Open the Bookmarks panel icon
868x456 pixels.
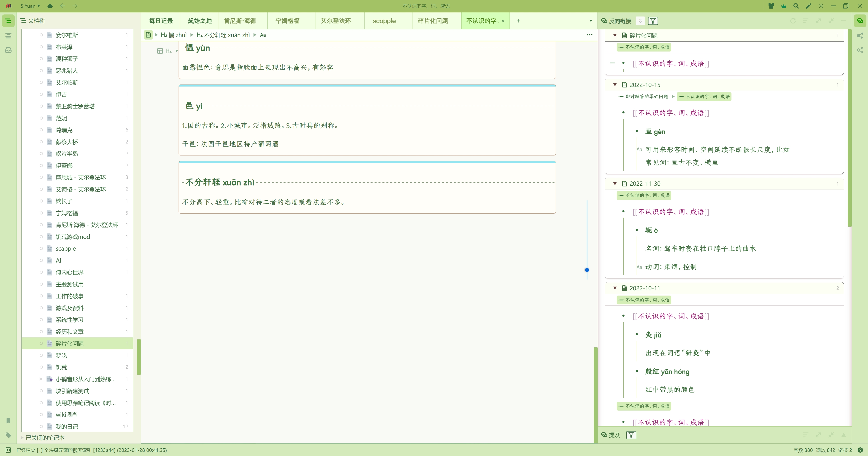8,420
